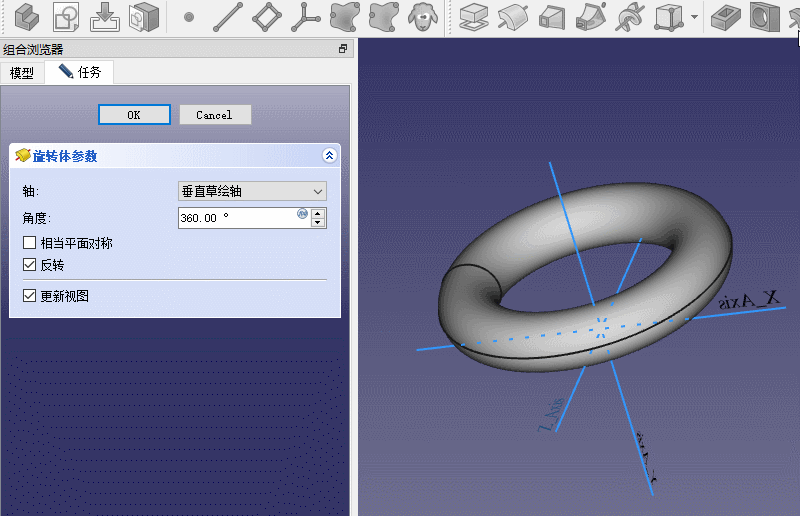Click the Hole tool icon
Screen dimensions: 800x516
[x=764, y=17]
